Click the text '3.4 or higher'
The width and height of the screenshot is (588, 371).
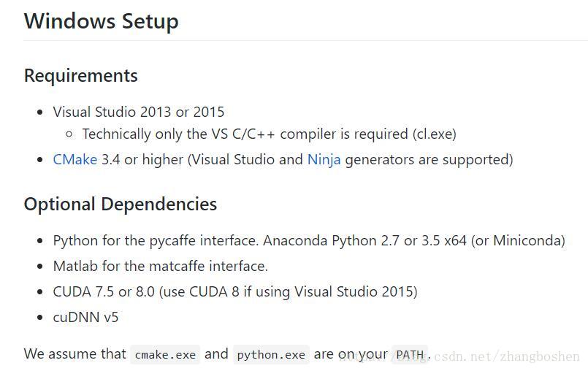(x=142, y=160)
